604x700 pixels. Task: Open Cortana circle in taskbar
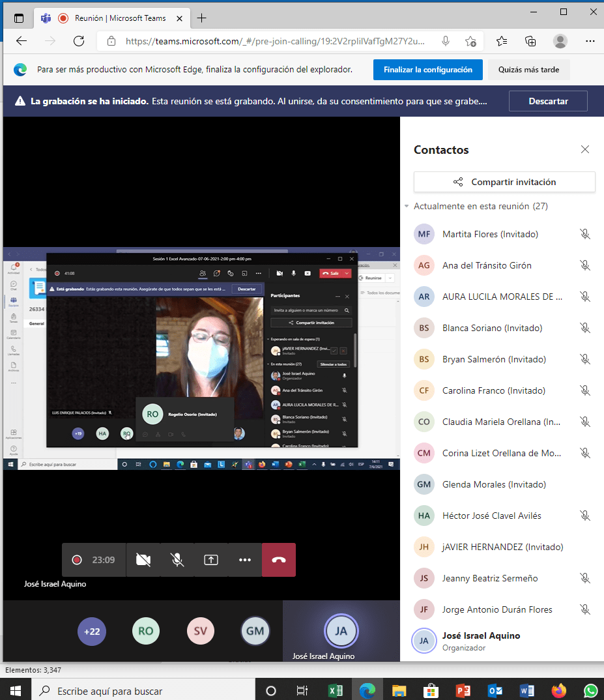coord(270,691)
